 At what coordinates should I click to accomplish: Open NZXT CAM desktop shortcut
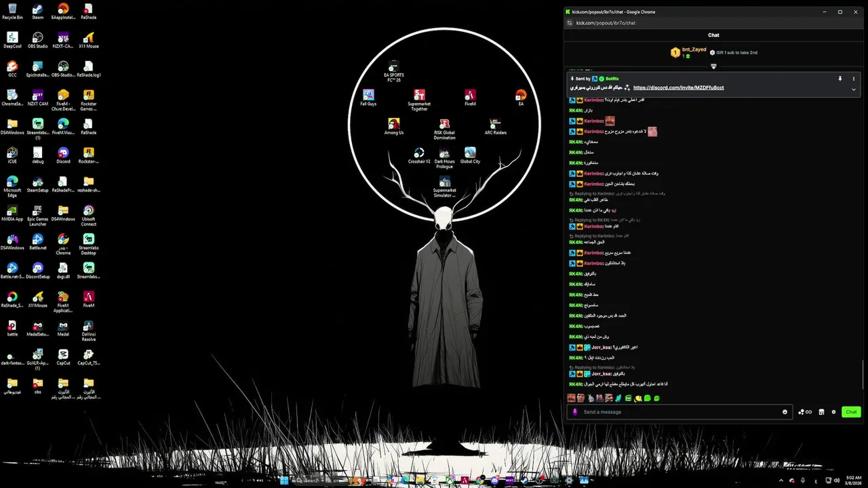(38, 98)
